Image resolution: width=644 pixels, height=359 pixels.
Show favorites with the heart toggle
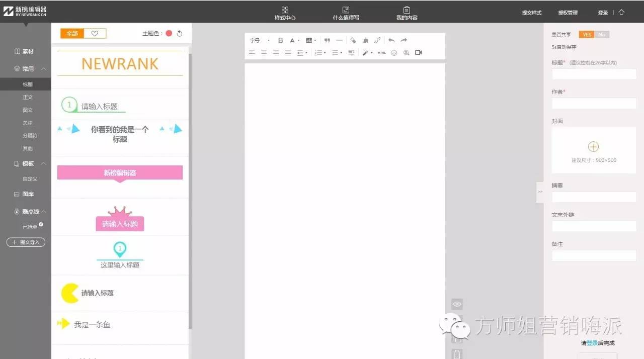[x=95, y=34]
